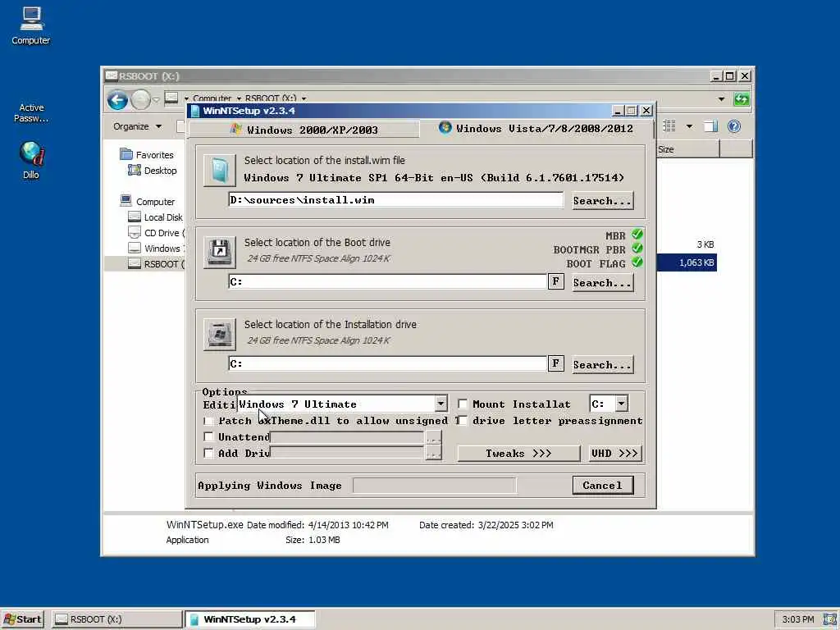The height and width of the screenshot is (630, 840).
Task: Open the Tweaks options panel
Action: pos(518,453)
